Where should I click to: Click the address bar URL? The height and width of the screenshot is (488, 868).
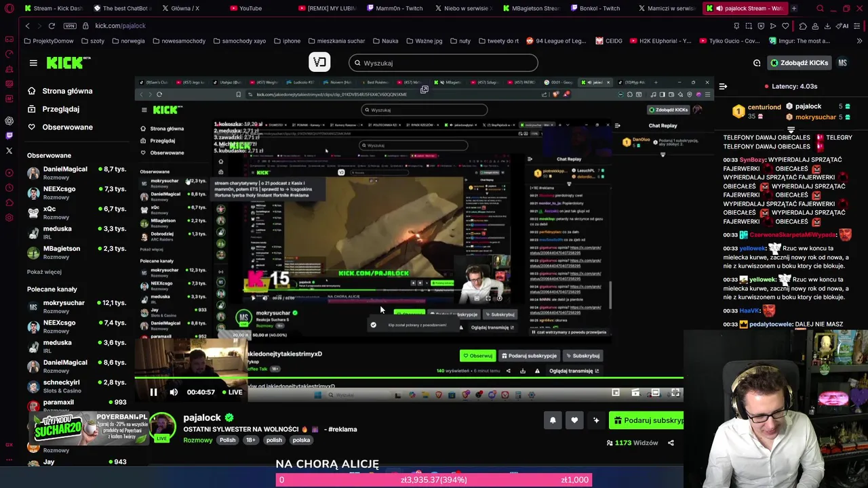(120, 26)
